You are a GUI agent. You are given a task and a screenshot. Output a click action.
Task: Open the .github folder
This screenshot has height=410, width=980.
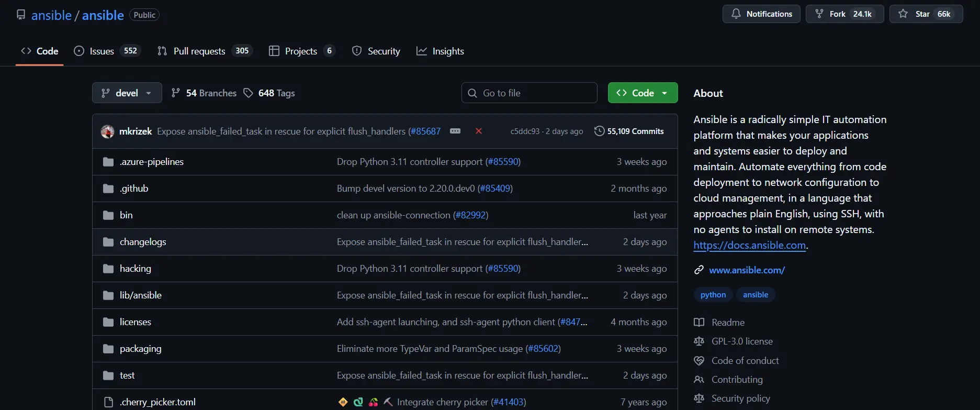(x=134, y=189)
